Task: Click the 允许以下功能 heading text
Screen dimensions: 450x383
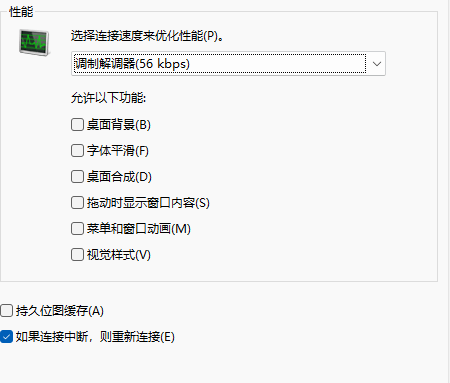Action: pos(108,98)
